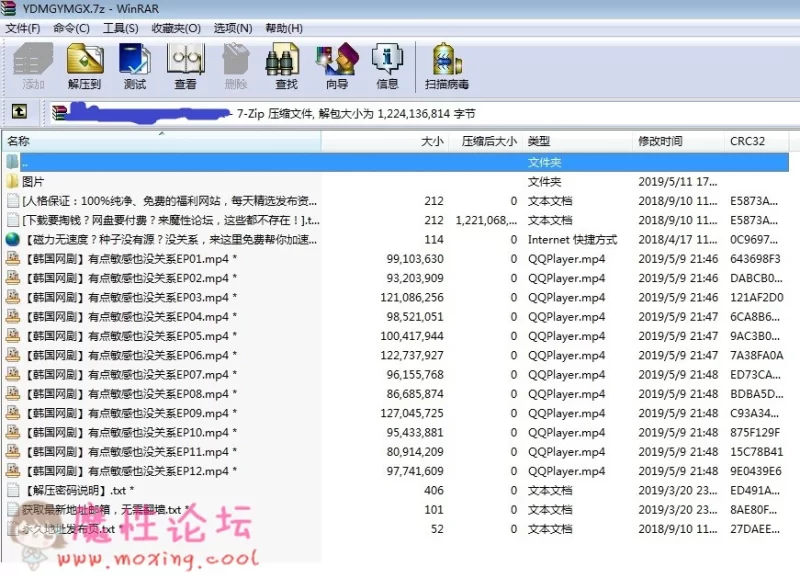This screenshot has height=578, width=800.
Task: Sort by the 修改时间 column header
Action: 679,141
